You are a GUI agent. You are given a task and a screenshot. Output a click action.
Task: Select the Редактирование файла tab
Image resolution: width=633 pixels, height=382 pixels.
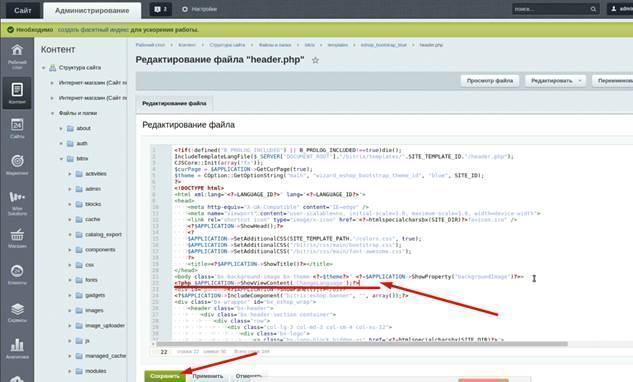(x=174, y=104)
